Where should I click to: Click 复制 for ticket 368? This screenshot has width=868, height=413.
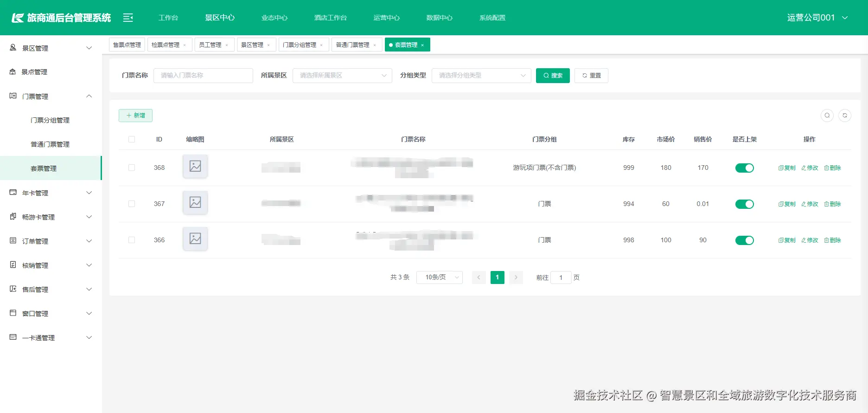[787, 168]
